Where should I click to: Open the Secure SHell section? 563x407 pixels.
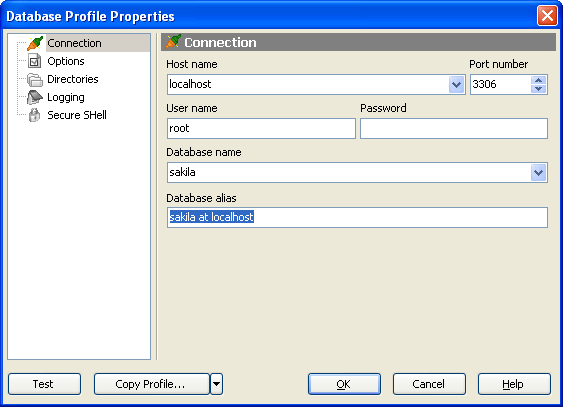(77, 115)
